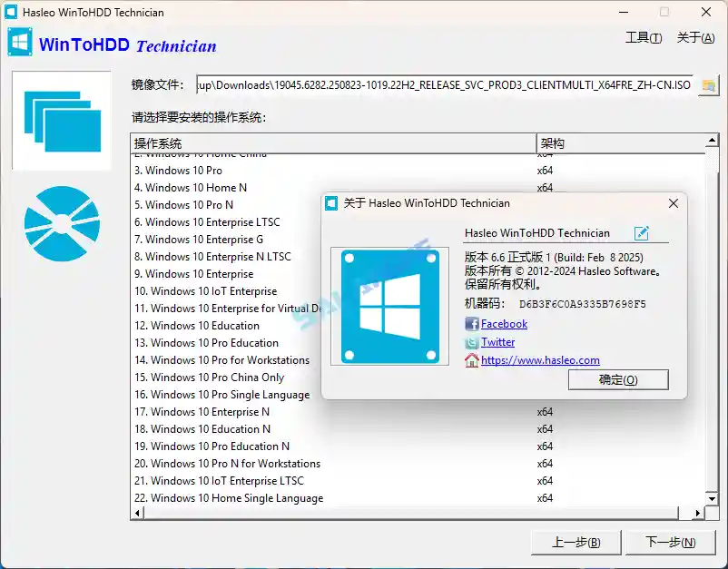Click the home icon before the hasleo.com link

click(471, 360)
